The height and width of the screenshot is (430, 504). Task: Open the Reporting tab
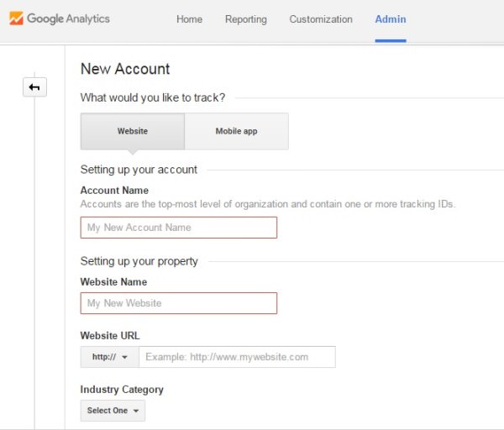(x=245, y=19)
